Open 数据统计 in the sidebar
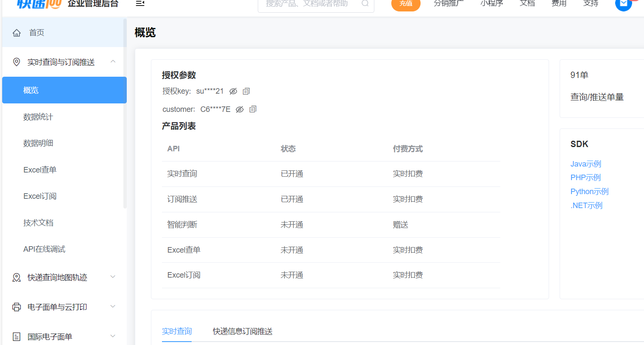 (38, 117)
